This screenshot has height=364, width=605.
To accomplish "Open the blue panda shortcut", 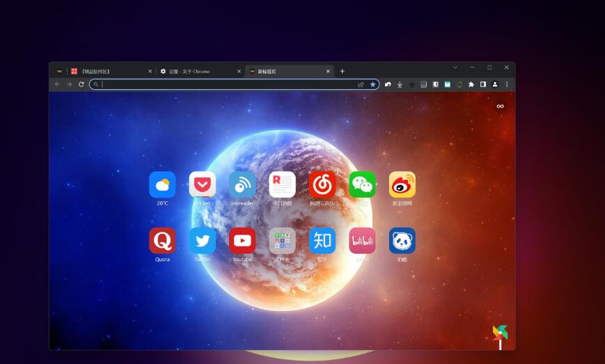I will [x=402, y=241].
